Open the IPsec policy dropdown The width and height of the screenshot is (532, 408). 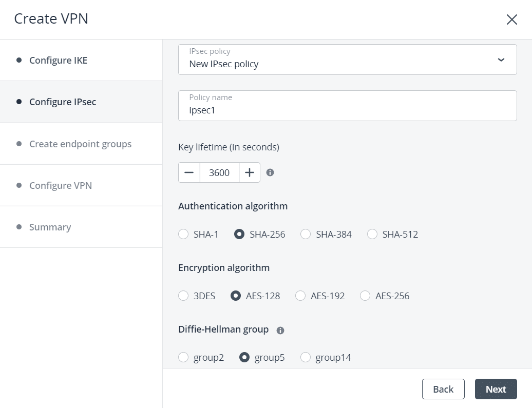click(347, 60)
